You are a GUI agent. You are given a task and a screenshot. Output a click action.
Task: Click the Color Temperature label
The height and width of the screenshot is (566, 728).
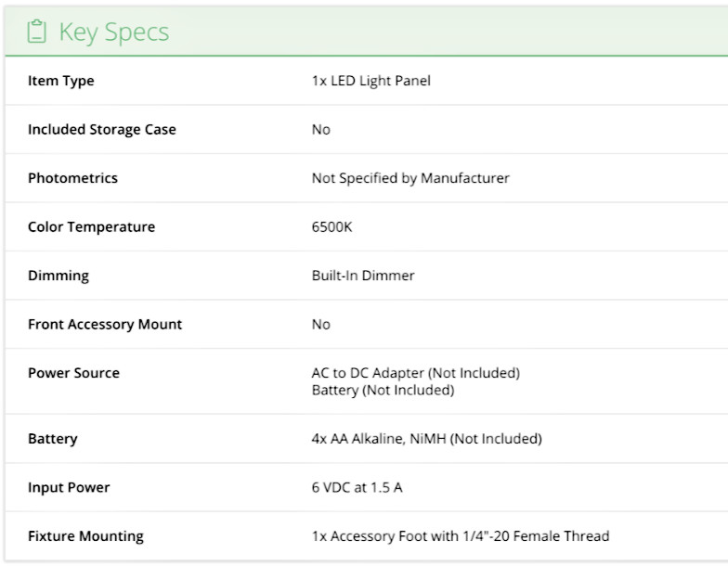tap(91, 227)
